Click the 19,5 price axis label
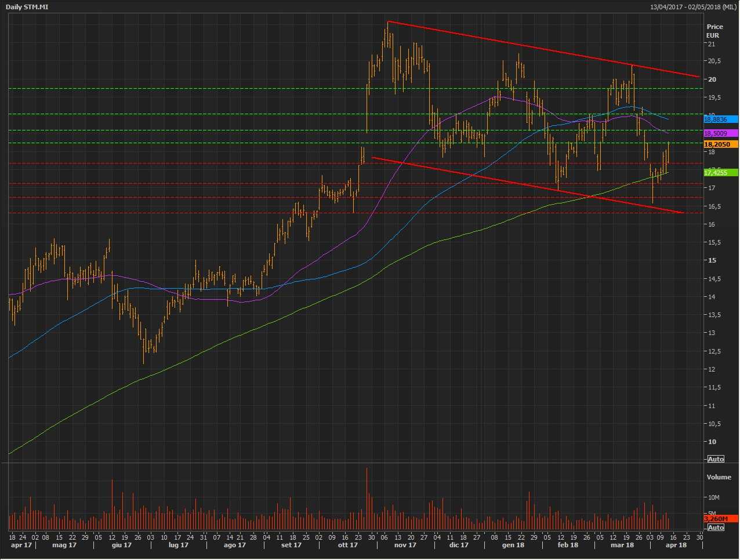The width and height of the screenshot is (740, 560). (x=713, y=97)
